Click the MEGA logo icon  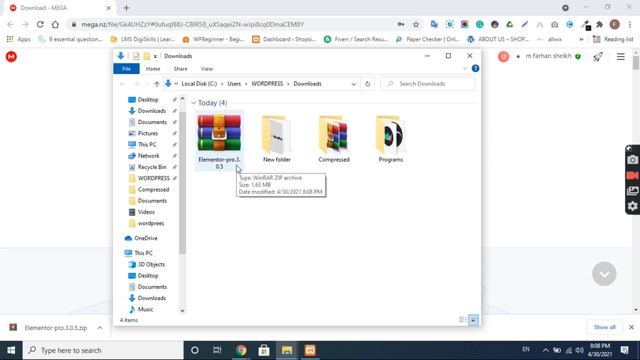[11, 57]
